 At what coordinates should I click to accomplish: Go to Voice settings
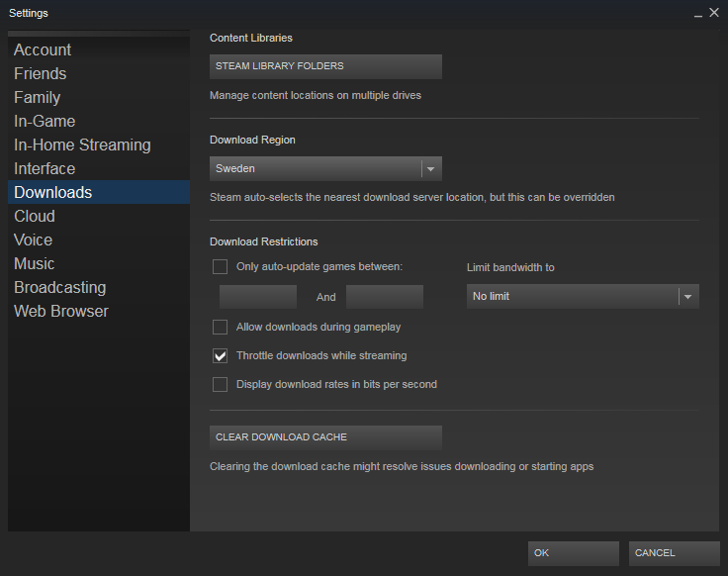tap(99, 240)
